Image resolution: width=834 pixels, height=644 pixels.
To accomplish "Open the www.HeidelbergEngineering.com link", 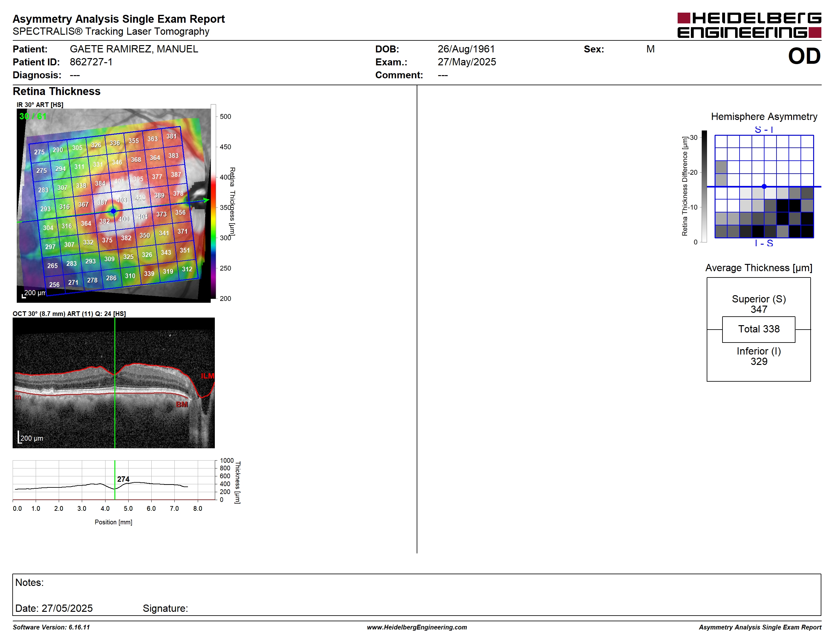I will [417, 628].
